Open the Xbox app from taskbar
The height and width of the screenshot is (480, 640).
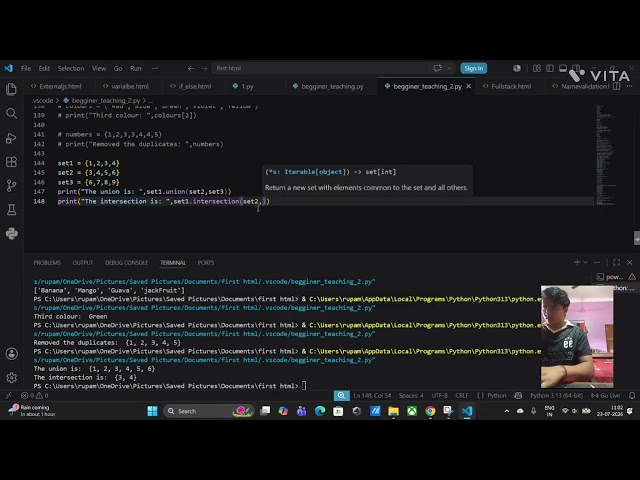click(x=412, y=411)
